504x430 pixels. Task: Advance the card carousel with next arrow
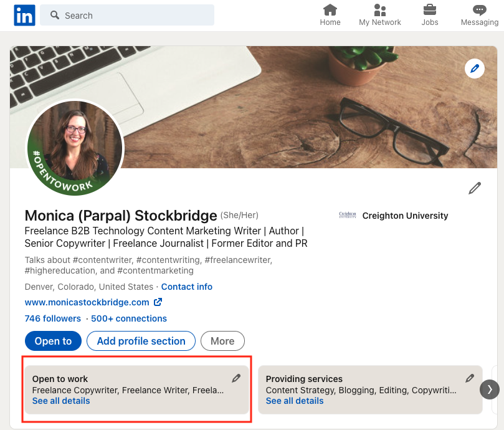point(490,389)
